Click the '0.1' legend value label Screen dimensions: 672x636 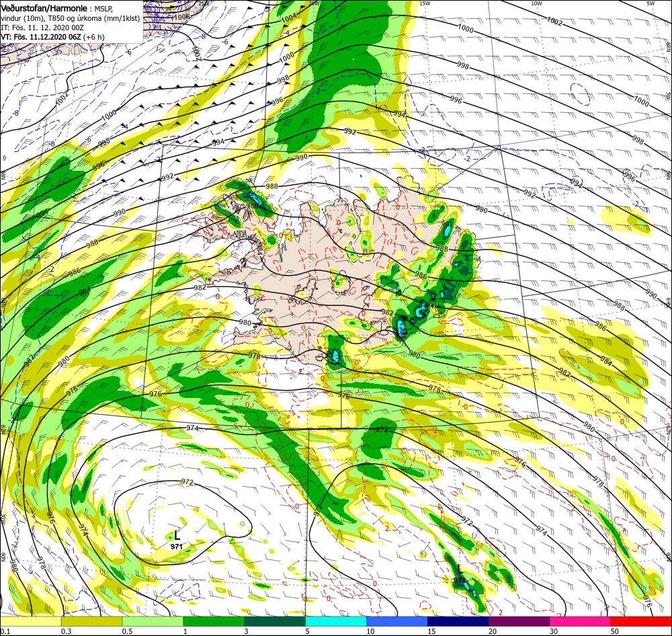pyautogui.click(x=5, y=631)
